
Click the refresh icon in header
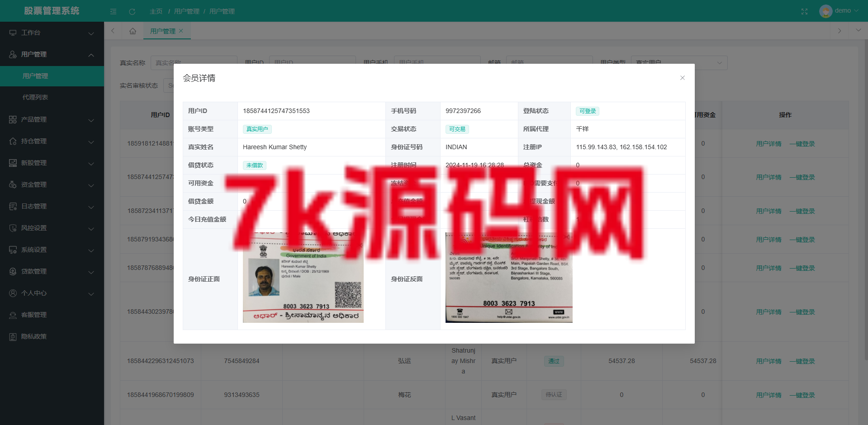tap(132, 11)
